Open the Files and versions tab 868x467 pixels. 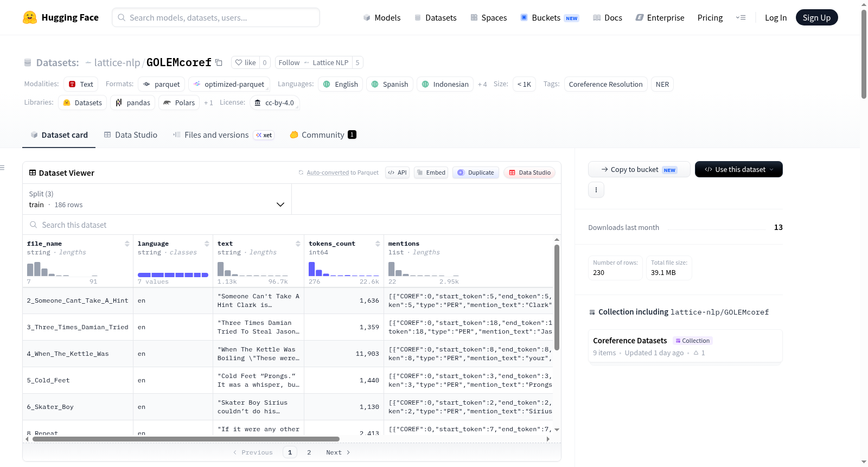click(x=223, y=135)
